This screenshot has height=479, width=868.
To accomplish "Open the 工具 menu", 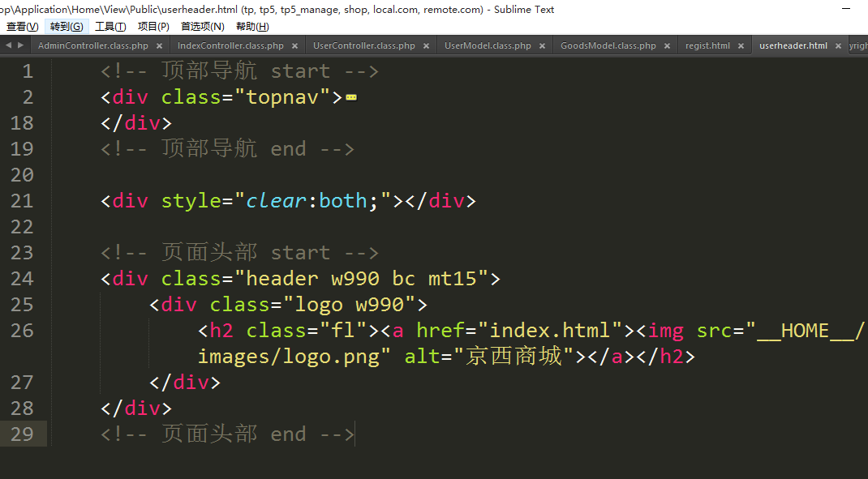I will pos(110,27).
